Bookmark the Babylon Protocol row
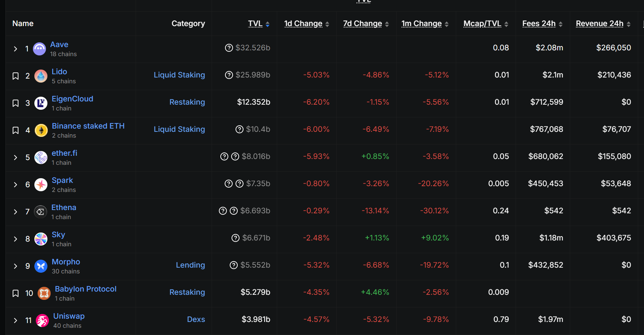This screenshot has height=335, width=644. [x=16, y=293]
